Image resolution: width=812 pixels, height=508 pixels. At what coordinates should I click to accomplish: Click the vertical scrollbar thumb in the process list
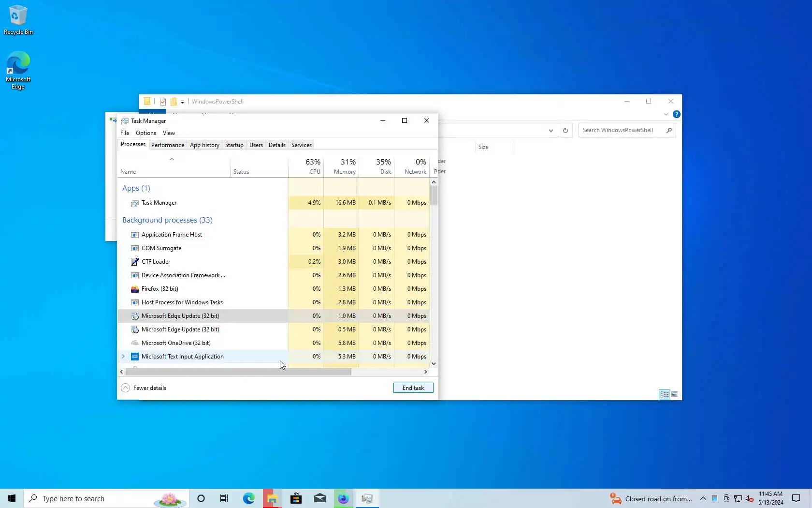click(434, 196)
